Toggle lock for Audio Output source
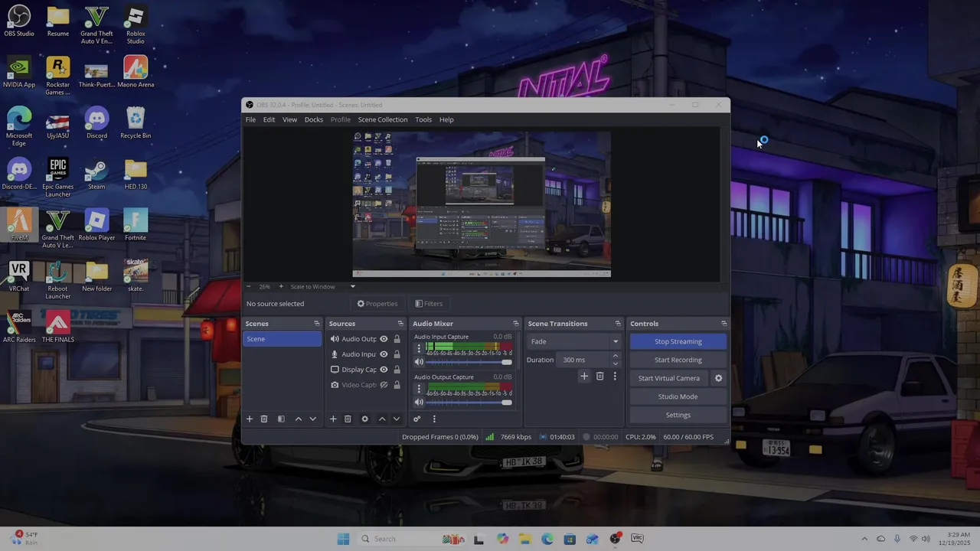The image size is (980, 551). 397,339
